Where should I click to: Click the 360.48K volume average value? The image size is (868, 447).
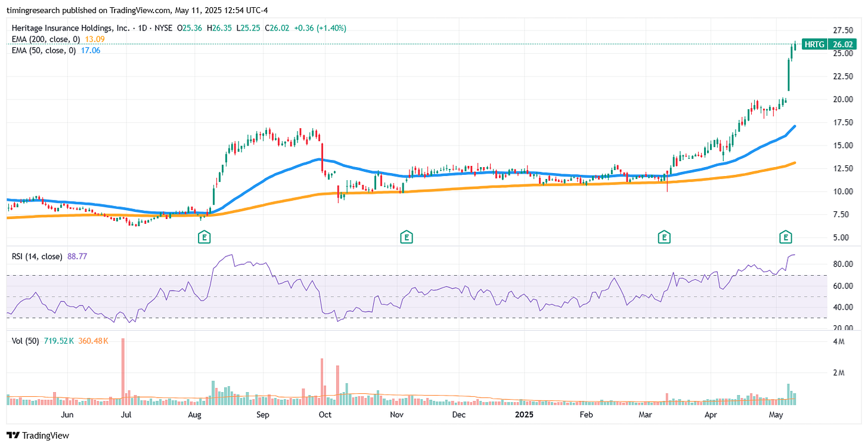point(94,341)
